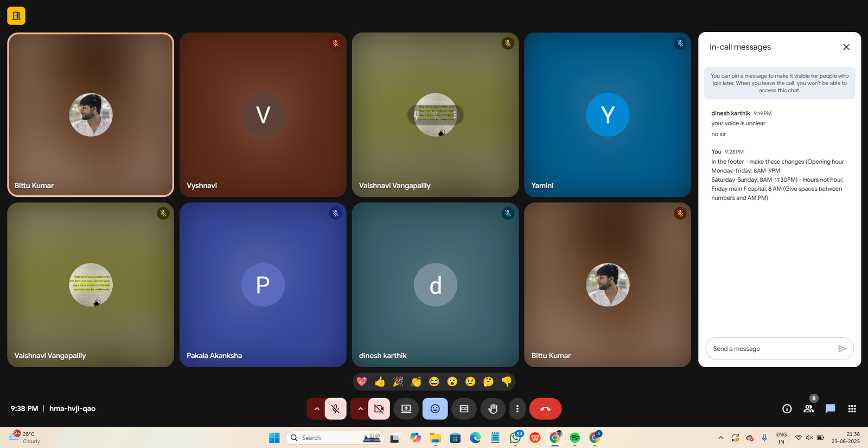The height and width of the screenshot is (448, 868).
Task: Open the Copilot taskbar icon
Action: 416,438
